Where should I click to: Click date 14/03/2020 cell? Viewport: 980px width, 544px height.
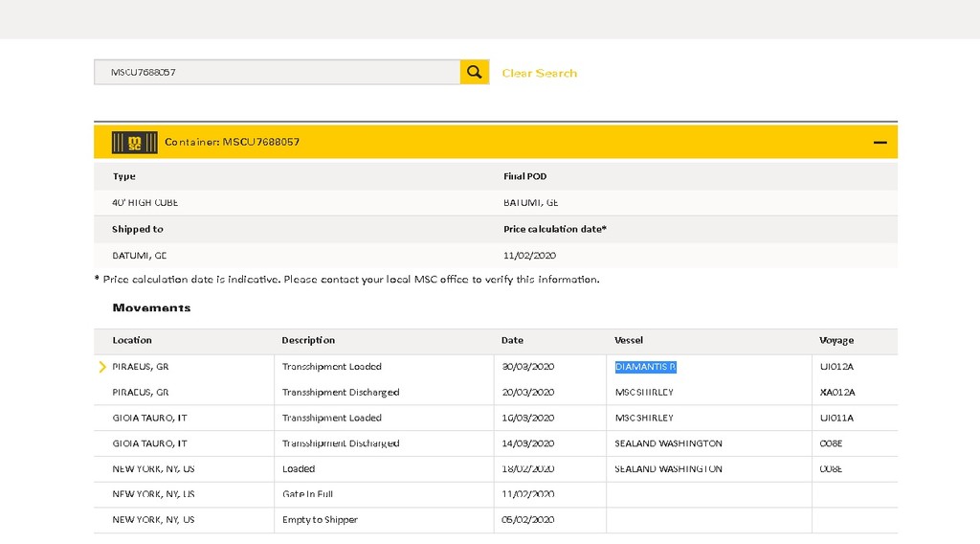click(528, 443)
